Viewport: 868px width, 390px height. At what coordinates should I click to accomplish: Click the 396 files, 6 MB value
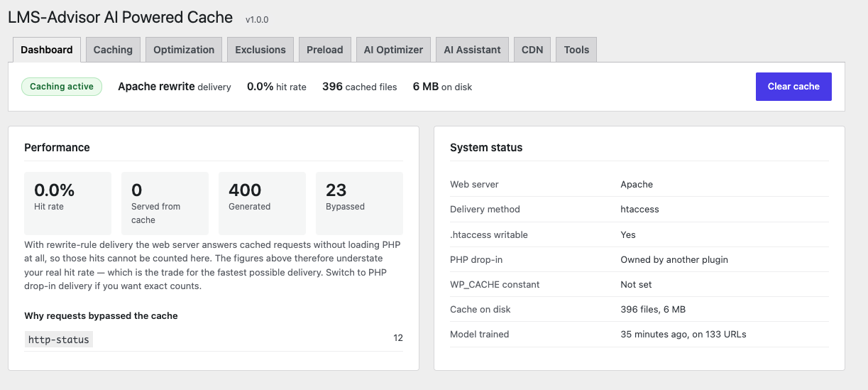[653, 309]
